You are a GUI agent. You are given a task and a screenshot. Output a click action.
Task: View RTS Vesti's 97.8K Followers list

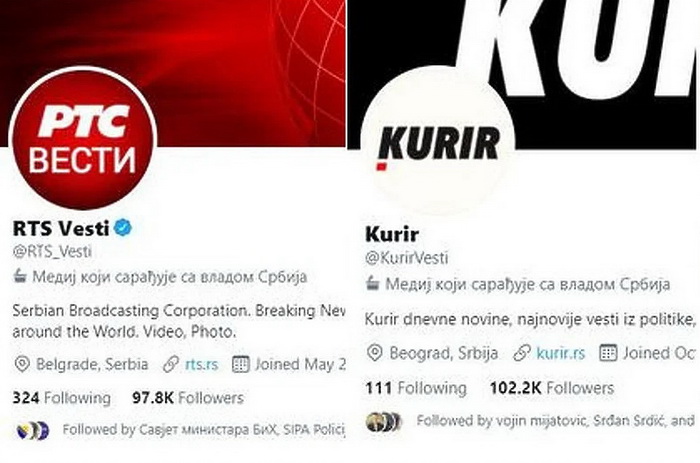(x=188, y=398)
